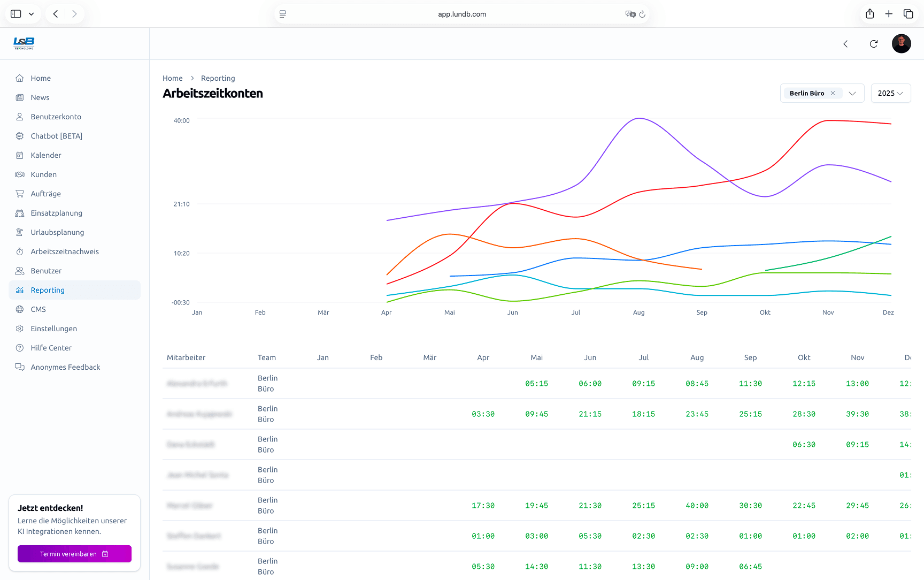Open Einsatzplanung in the sidebar

click(57, 213)
